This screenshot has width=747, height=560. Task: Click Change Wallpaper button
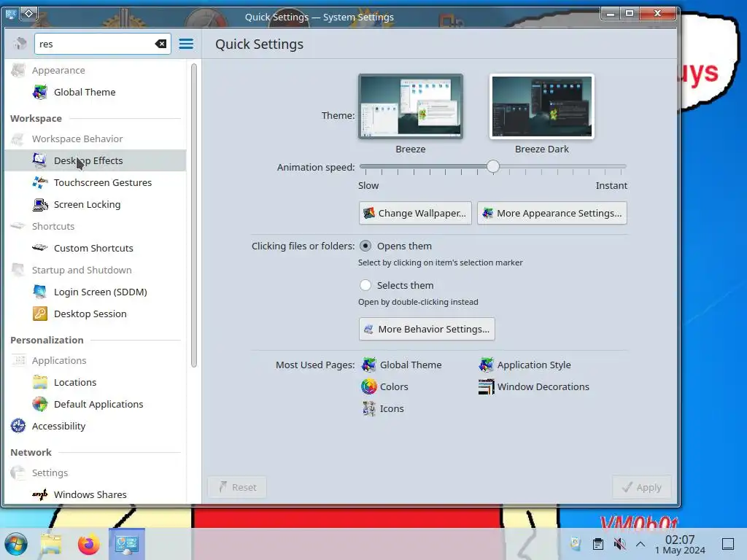pyautogui.click(x=415, y=213)
